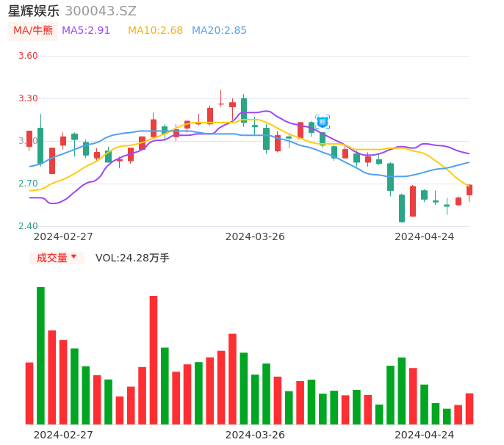
Task: Click the 2024-02-27 date under the price chart
Action: click(x=63, y=236)
